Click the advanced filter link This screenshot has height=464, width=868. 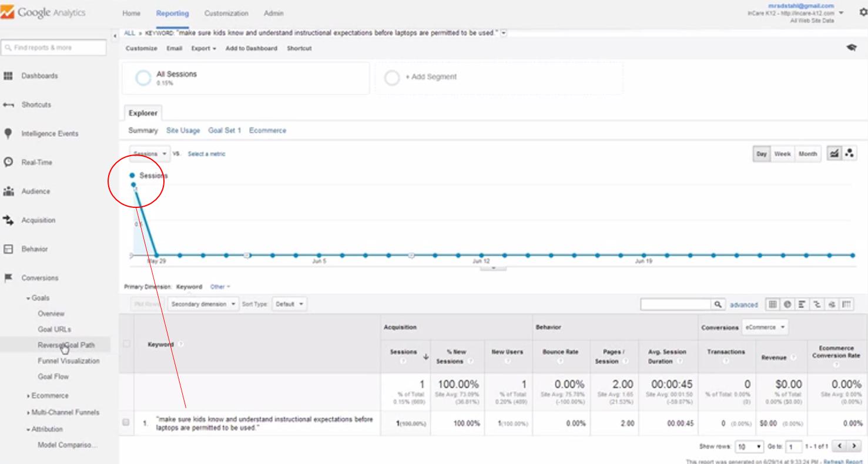(x=743, y=305)
